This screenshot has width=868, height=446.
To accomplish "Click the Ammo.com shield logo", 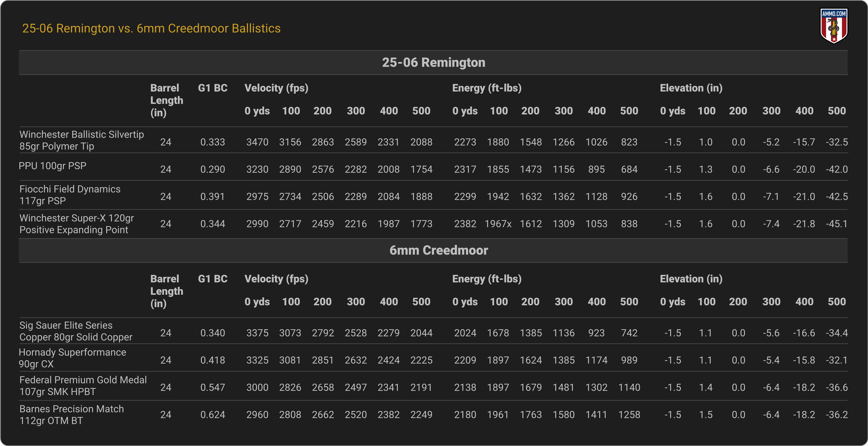I will 834,26.
